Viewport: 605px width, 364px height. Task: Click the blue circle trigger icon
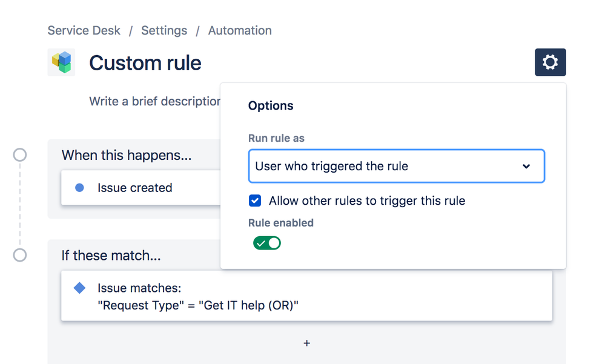79,188
